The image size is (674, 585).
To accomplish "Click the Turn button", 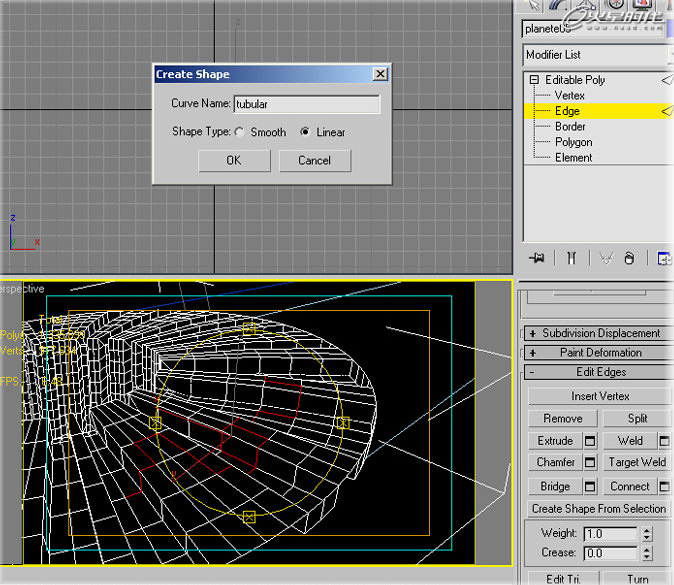I will point(638,579).
